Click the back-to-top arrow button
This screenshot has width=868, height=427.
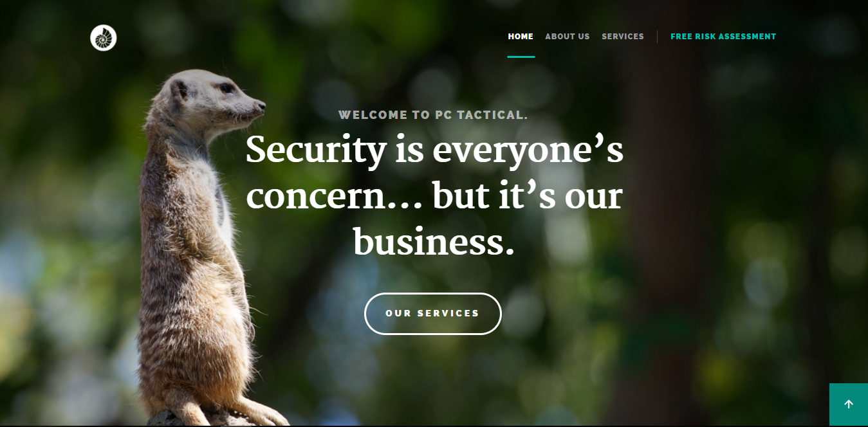[x=849, y=404]
